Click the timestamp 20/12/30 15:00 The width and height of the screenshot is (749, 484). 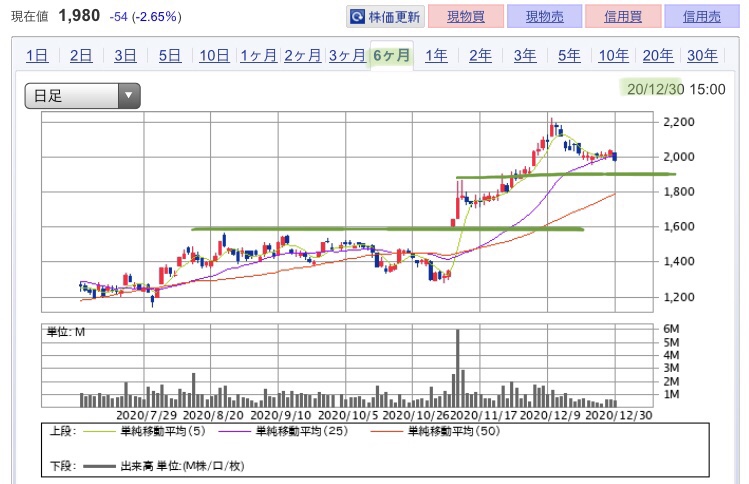[676, 89]
